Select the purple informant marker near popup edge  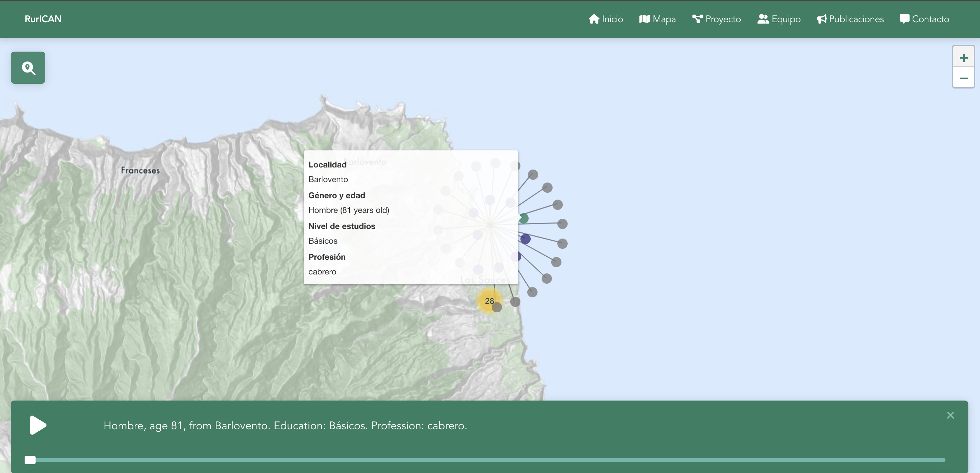[525, 239]
